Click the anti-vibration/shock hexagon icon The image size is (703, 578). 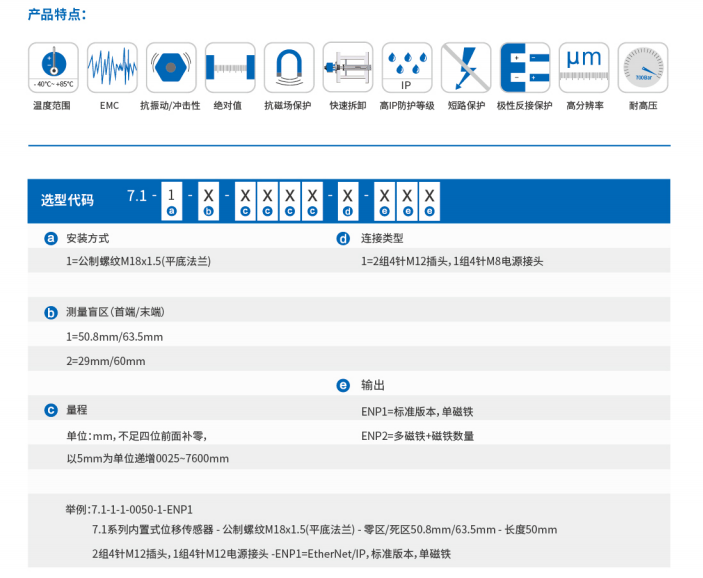pos(171,68)
